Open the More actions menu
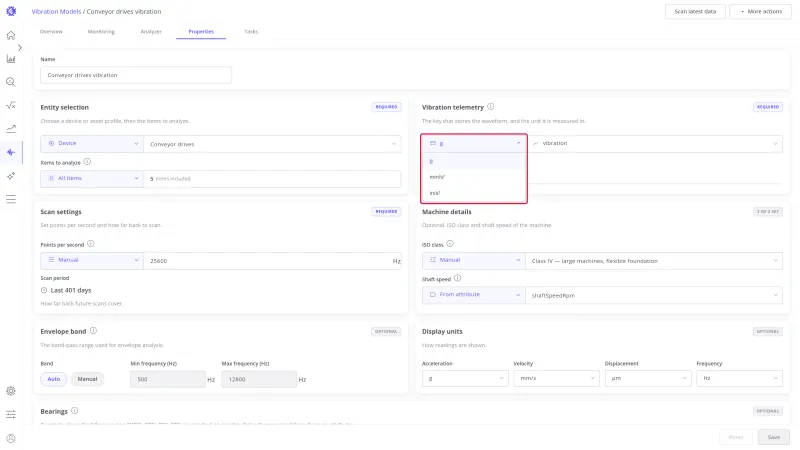Image resolution: width=800 pixels, height=450 pixels. point(760,11)
